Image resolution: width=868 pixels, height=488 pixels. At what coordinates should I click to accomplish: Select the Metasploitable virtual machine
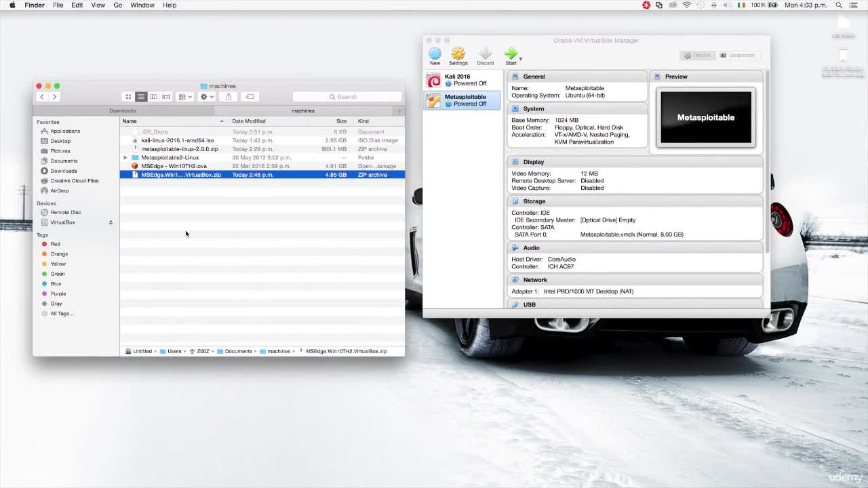pyautogui.click(x=463, y=100)
